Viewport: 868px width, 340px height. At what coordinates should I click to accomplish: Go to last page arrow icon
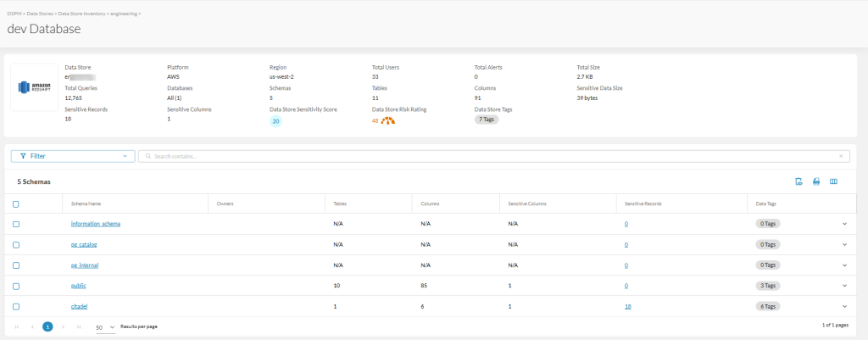[79, 326]
